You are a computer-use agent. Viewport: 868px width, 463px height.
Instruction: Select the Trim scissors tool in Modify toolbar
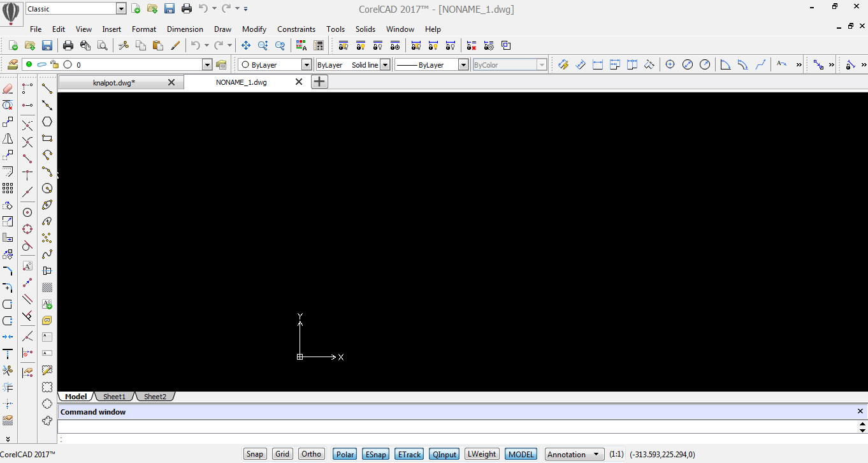(8, 370)
